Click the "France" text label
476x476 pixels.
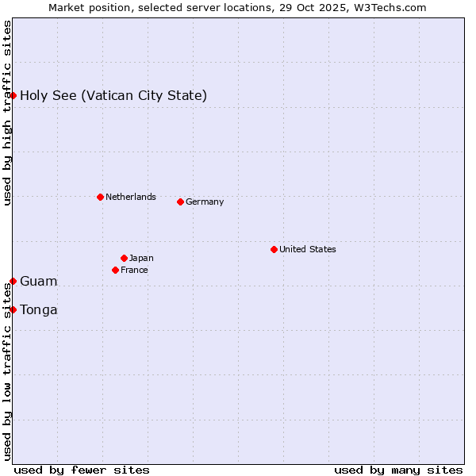tap(134, 270)
